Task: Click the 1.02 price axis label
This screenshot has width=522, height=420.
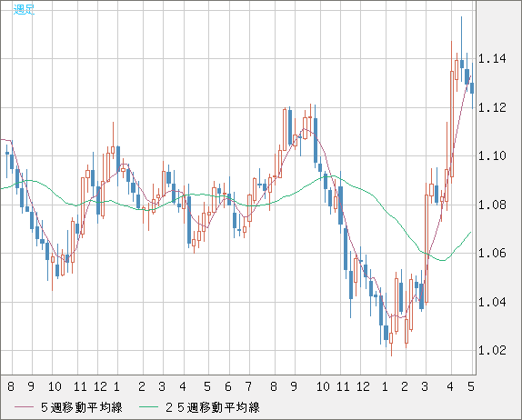Action: pos(492,350)
